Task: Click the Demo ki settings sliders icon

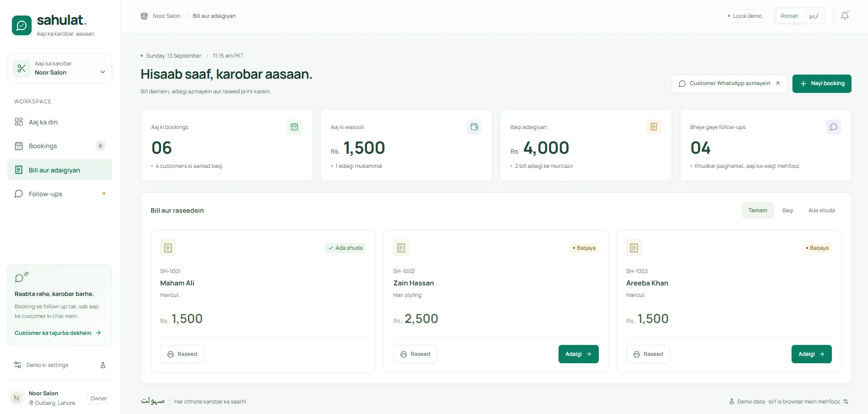Action: coord(18,365)
